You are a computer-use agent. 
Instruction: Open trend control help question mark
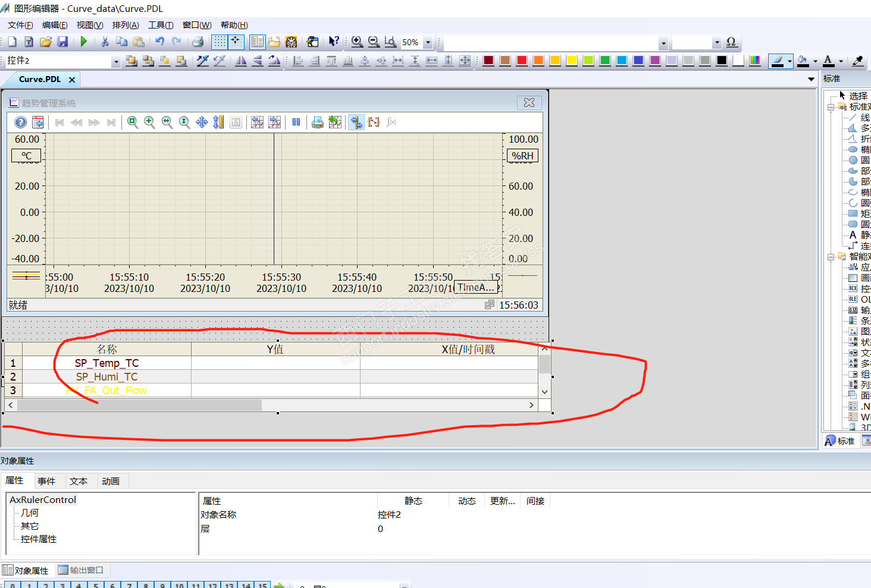point(20,122)
